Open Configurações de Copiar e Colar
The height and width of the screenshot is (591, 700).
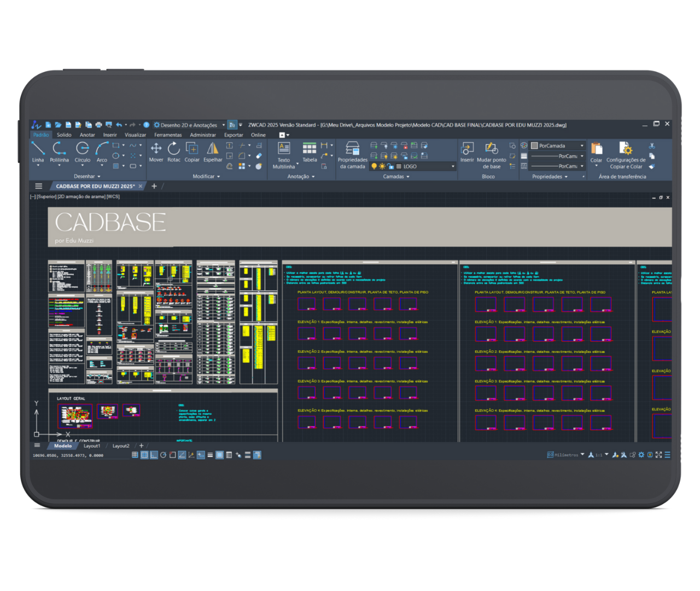coord(626,155)
